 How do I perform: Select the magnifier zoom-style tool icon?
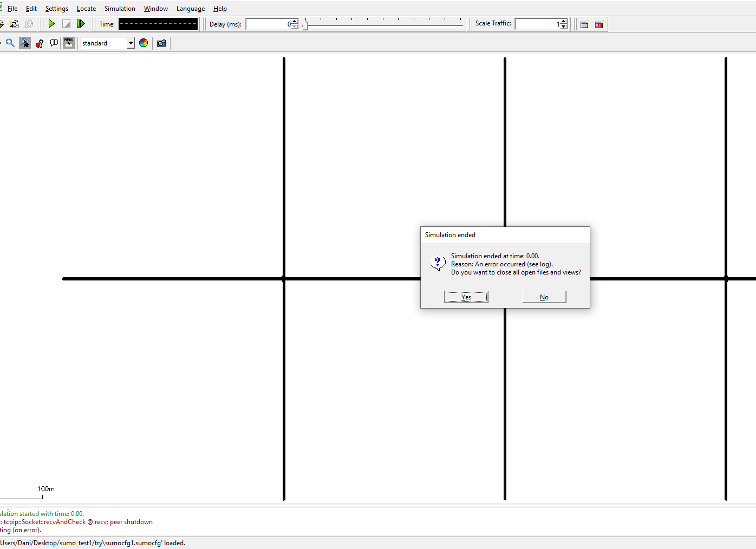(10, 43)
